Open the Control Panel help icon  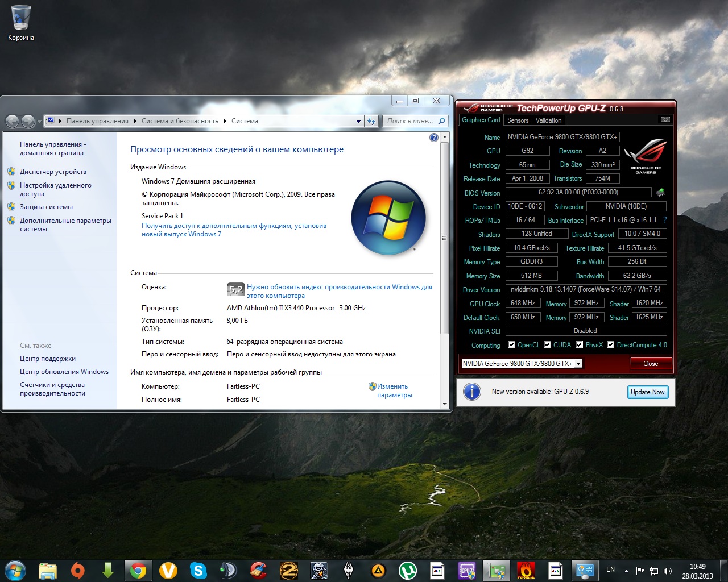coord(434,138)
